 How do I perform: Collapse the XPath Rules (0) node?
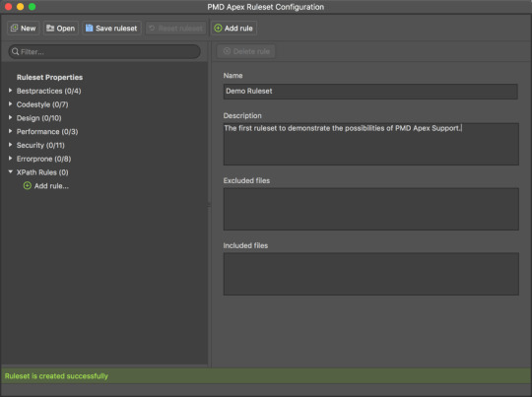pyautogui.click(x=10, y=172)
